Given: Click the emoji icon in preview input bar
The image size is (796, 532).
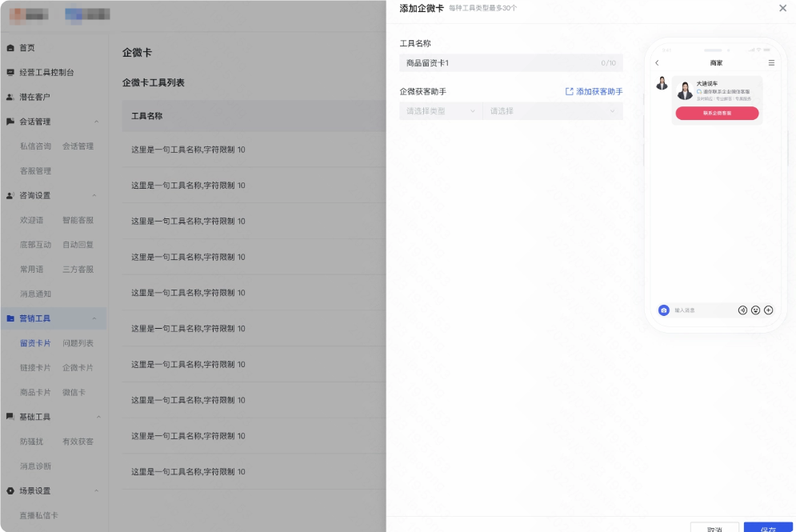Looking at the screenshot, I should pos(755,310).
